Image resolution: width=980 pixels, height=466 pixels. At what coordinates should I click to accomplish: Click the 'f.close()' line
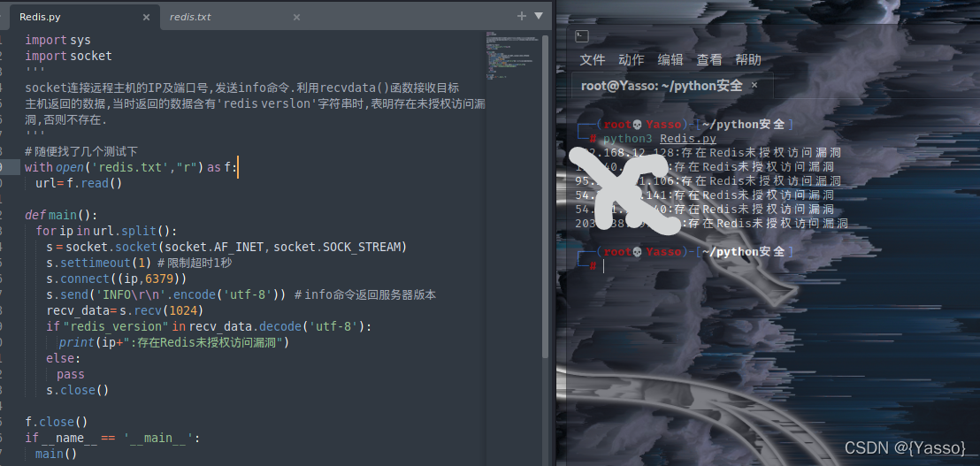57,422
